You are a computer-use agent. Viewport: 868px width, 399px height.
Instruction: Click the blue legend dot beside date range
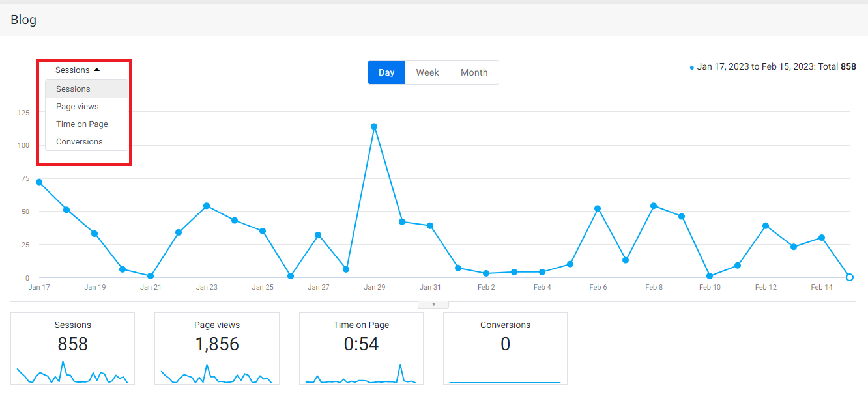pyautogui.click(x=692, y=68)
